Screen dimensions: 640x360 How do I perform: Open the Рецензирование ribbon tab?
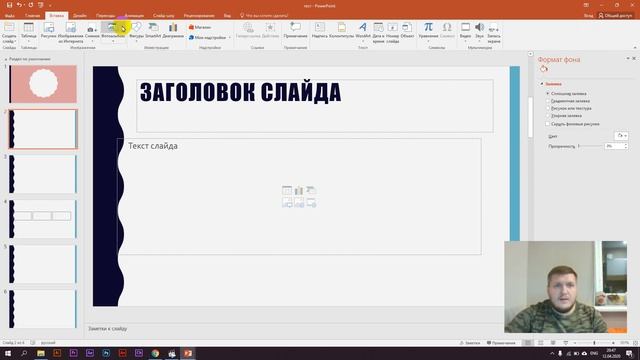click(x=199, y=16)
